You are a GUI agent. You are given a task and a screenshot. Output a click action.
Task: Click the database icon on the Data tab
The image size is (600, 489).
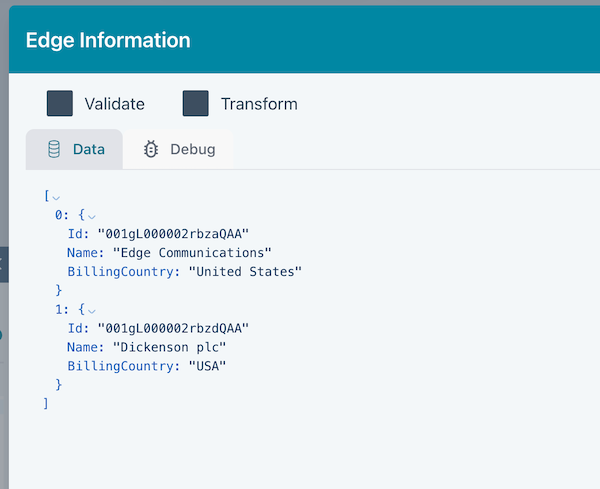pyautogui.click(x=54, y=150)
